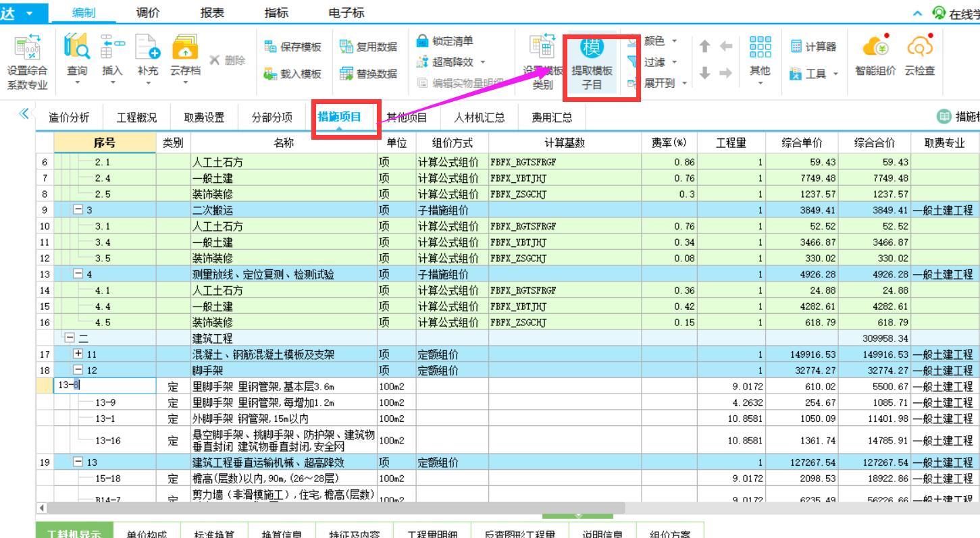The height and width of the screenshot is (538, 980).
Task: Collapse the ribbon with the caret icon
Action: coord(917,13)
